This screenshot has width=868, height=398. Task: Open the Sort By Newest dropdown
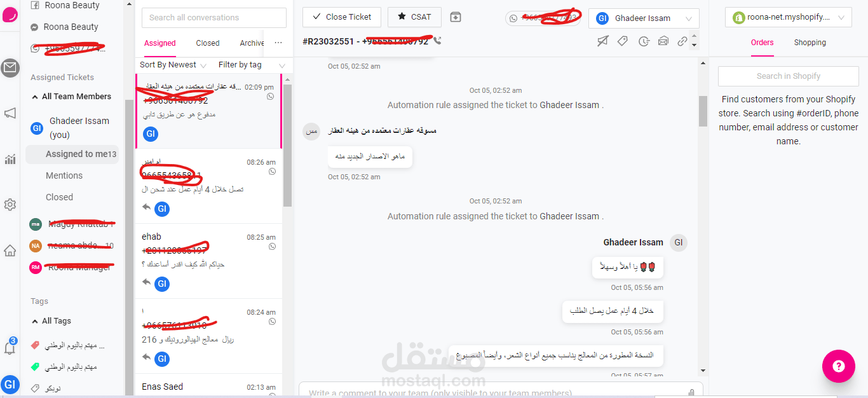tap(173, 65)
